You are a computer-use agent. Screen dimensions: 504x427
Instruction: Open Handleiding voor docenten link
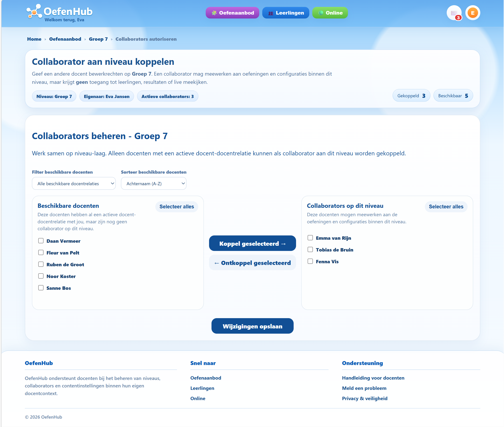373,378
